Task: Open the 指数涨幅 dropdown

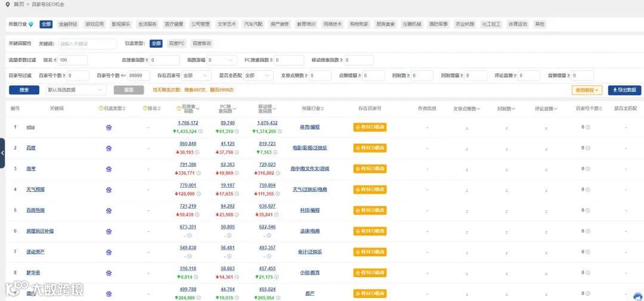Action: click(x=222, y=60)
